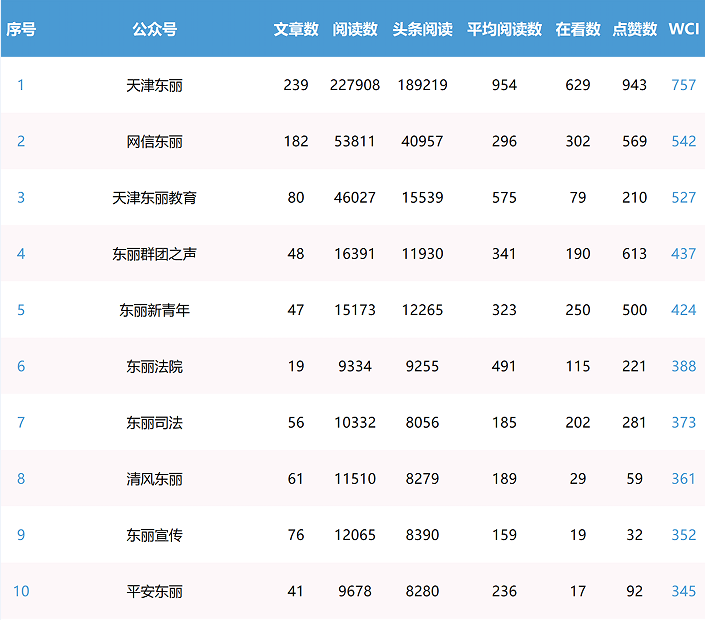Click read count 10332

pyautogui.click(x=355, y=423)
